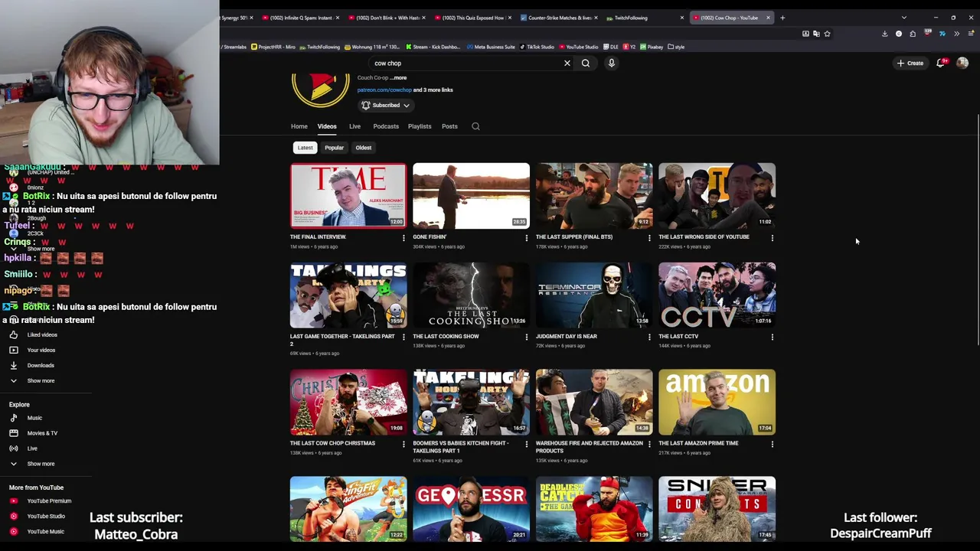Open the tab search dropdown arrow
This screenshot has width=980, height=551.
(x=904, y=18)
